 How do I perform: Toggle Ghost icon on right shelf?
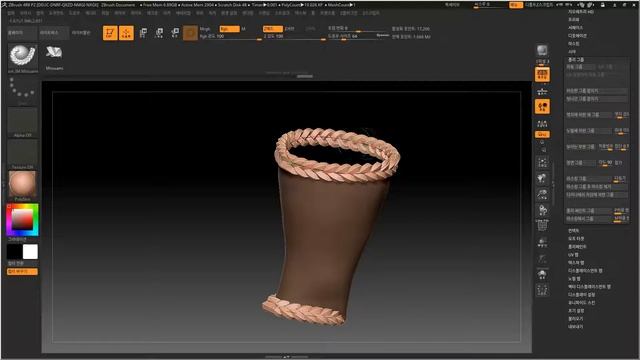542,258
